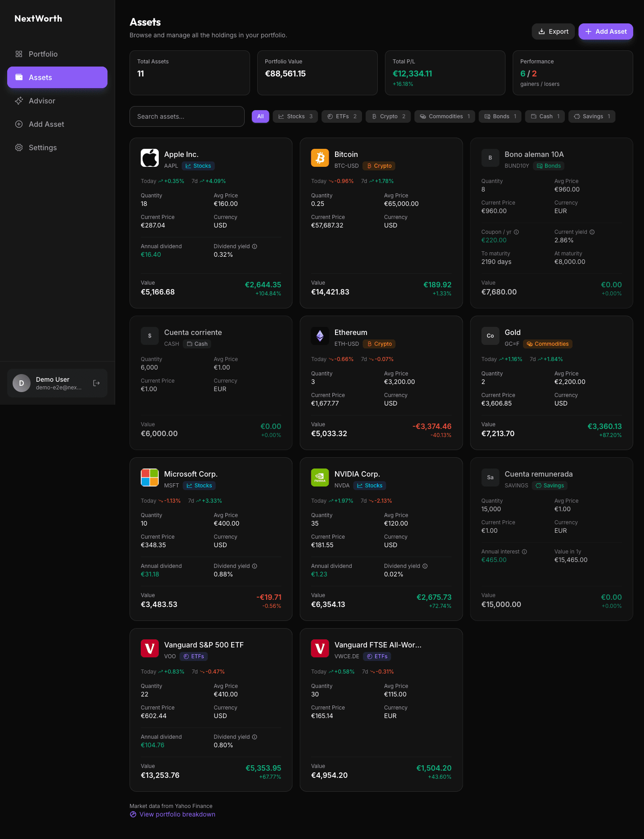Filter assets by Commodities

pyautogui.click(x=445, y=116)
